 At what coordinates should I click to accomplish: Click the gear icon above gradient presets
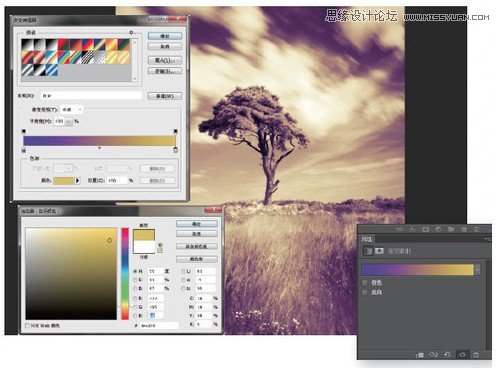point(131,32)
